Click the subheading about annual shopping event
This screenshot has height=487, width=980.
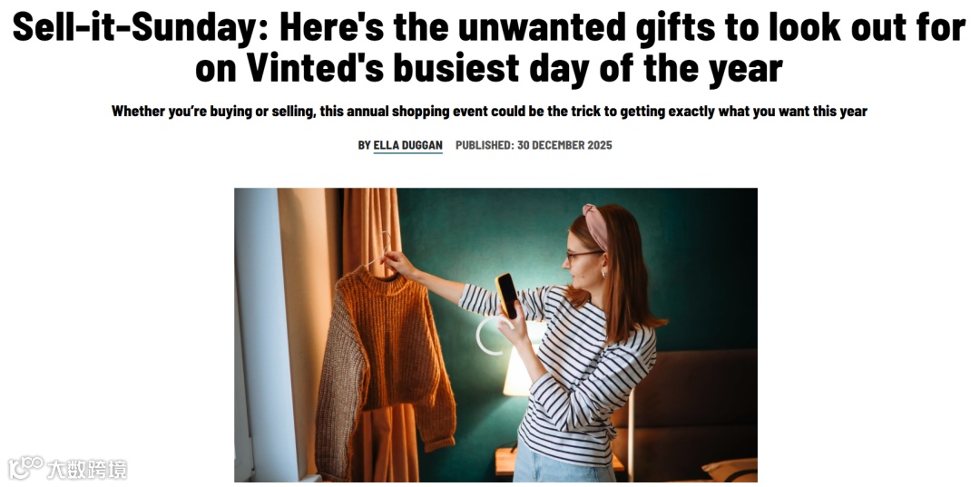tap(489, 112)
